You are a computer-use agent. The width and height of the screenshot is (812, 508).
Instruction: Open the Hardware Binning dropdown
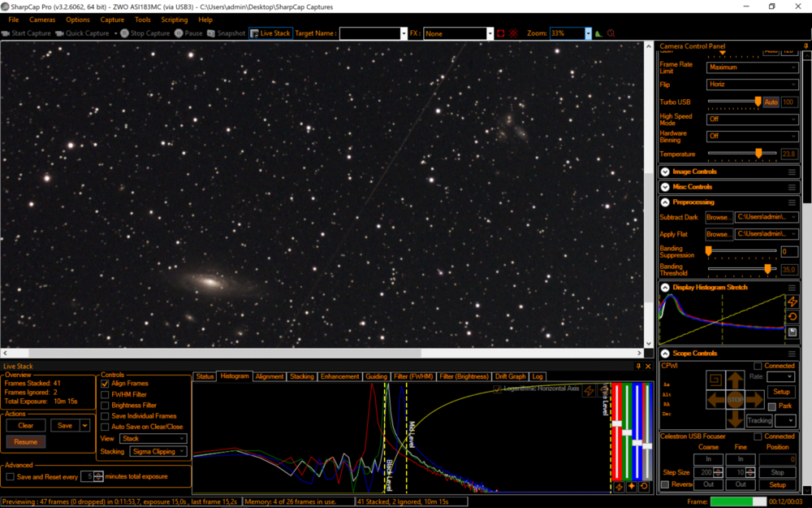pos(752,136)
